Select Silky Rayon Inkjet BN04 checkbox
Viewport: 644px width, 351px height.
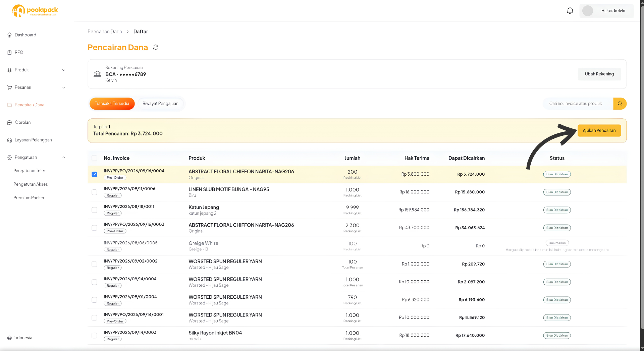coord(94,336)
